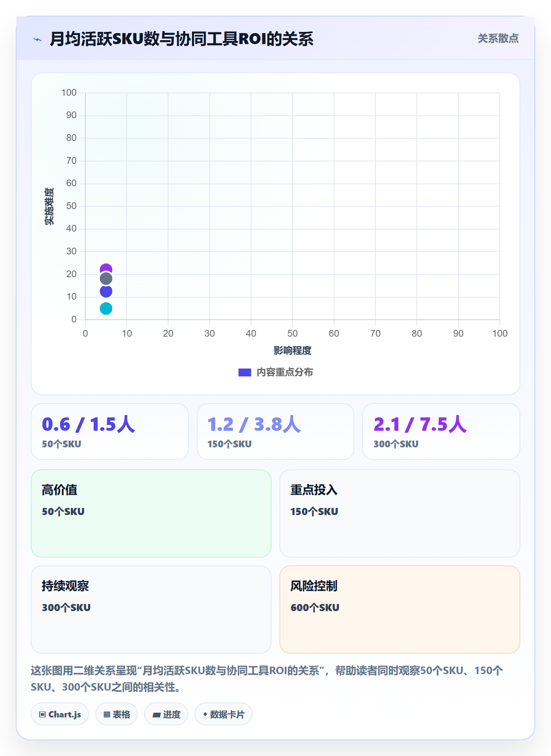The height and width of the screenshot is (756, 551).
Task: Open the 0.6 / 1.5人 stat card
Action: coord(110,432)
